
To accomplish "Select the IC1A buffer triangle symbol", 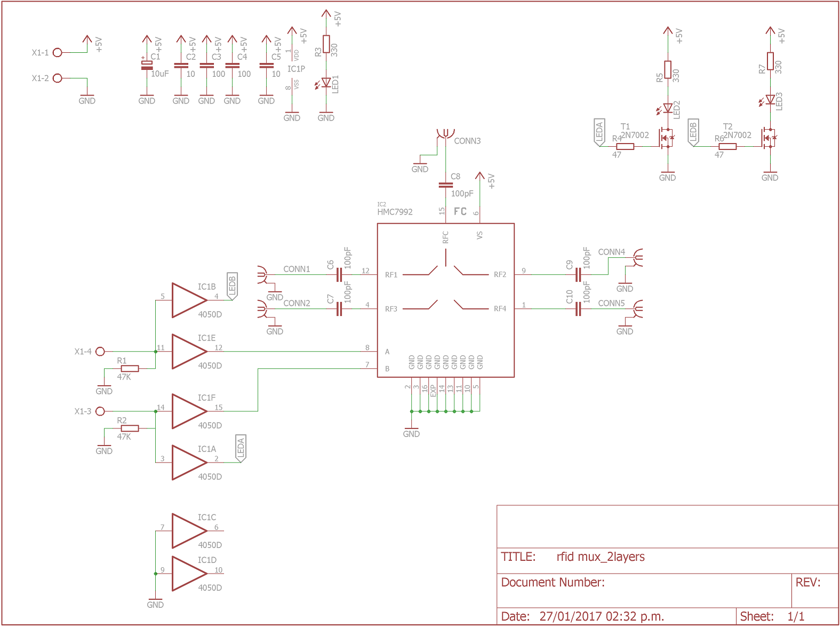I will (x=189, y=463).
